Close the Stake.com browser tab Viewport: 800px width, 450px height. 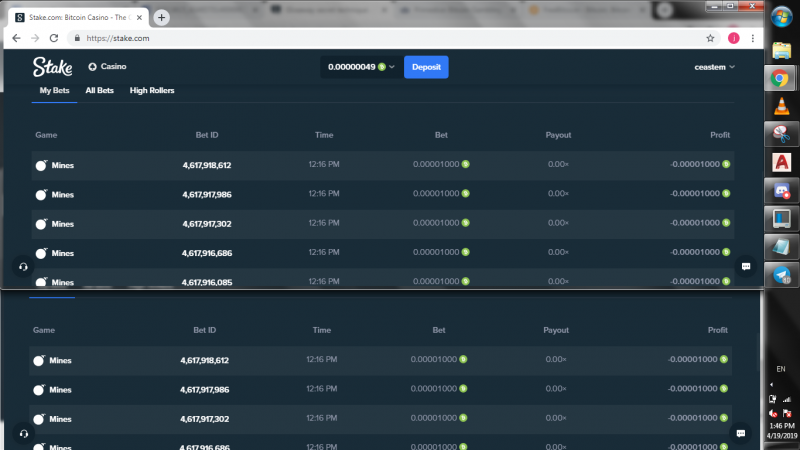click(139, 17)
